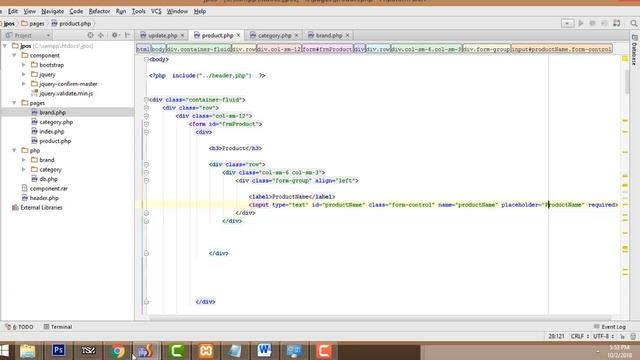Screen dimensions: 640x360
Task: Open the Database tool window on right edge
Action: tap(634, 50)
